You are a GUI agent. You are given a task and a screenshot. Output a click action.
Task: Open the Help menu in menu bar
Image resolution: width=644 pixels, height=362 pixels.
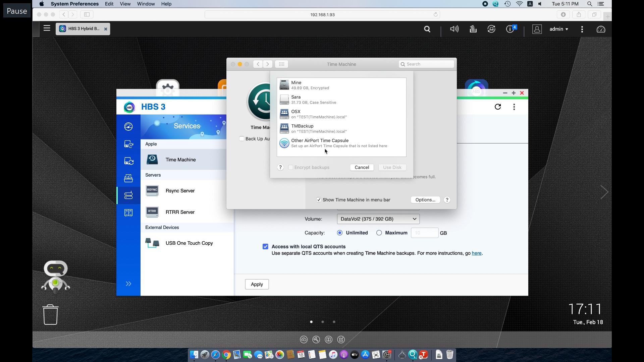click(166, 4)
